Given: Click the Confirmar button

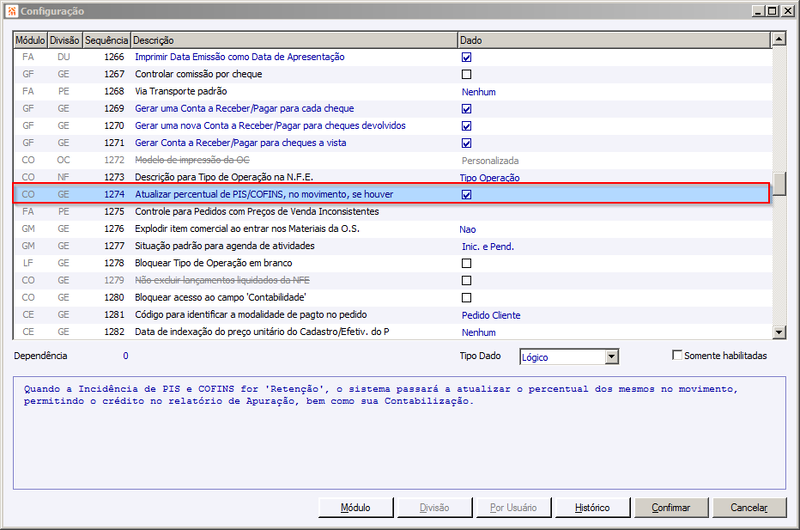Looking at the screenshot, I should (x=671, y=508).
